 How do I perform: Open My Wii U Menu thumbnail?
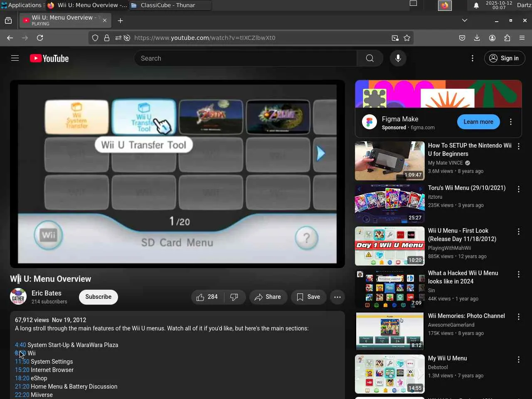pyautogui.click(x=390, y=374)
